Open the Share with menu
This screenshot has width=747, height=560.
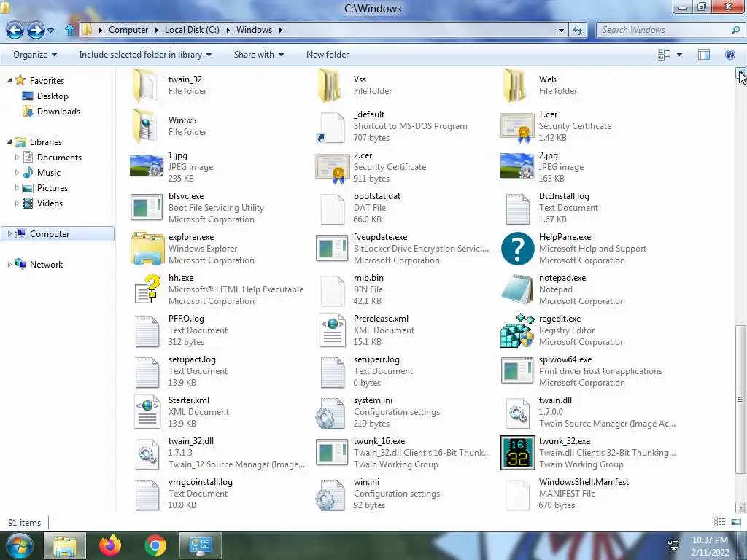point(259,55)
